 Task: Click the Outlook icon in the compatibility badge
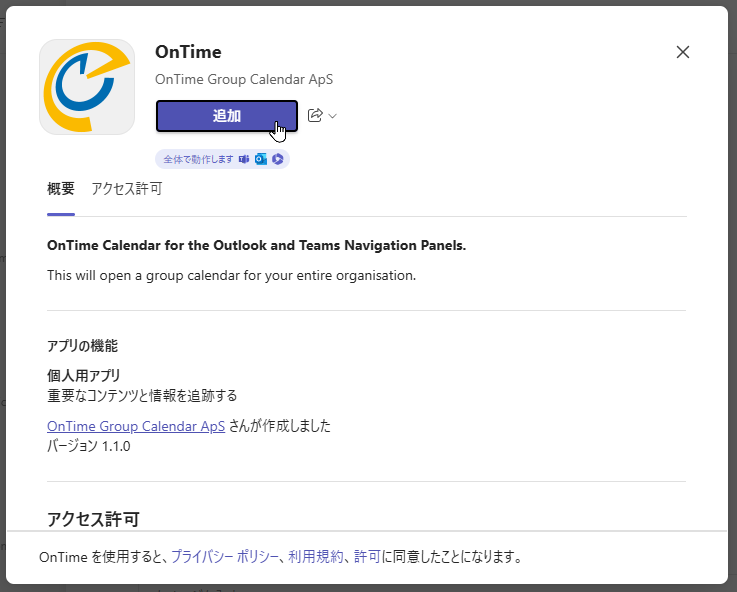click(261, 159)
